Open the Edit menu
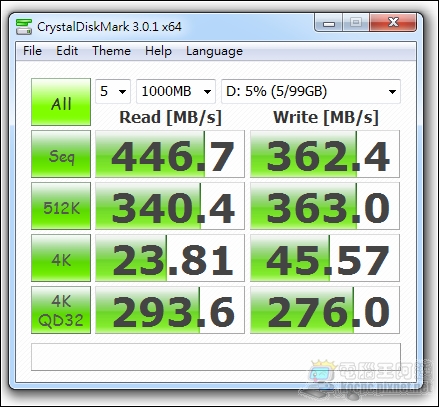The width and height of the screenshot is (439, 407). [x=67, y=51]
